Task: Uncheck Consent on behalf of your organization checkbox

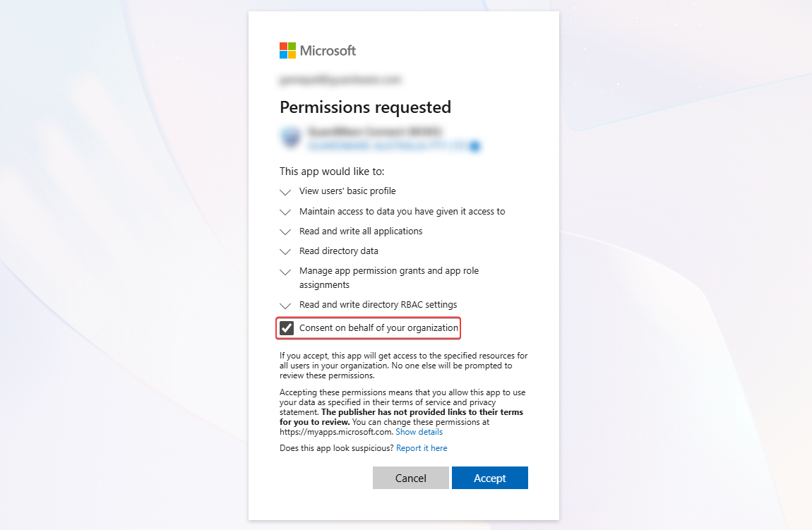Action: [x=287, y=327]
